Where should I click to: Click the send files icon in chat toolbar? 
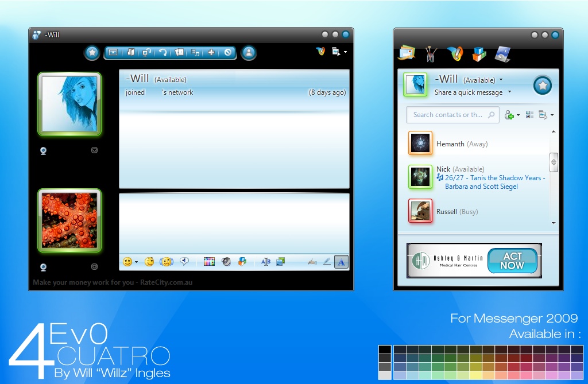pos(130,52)
